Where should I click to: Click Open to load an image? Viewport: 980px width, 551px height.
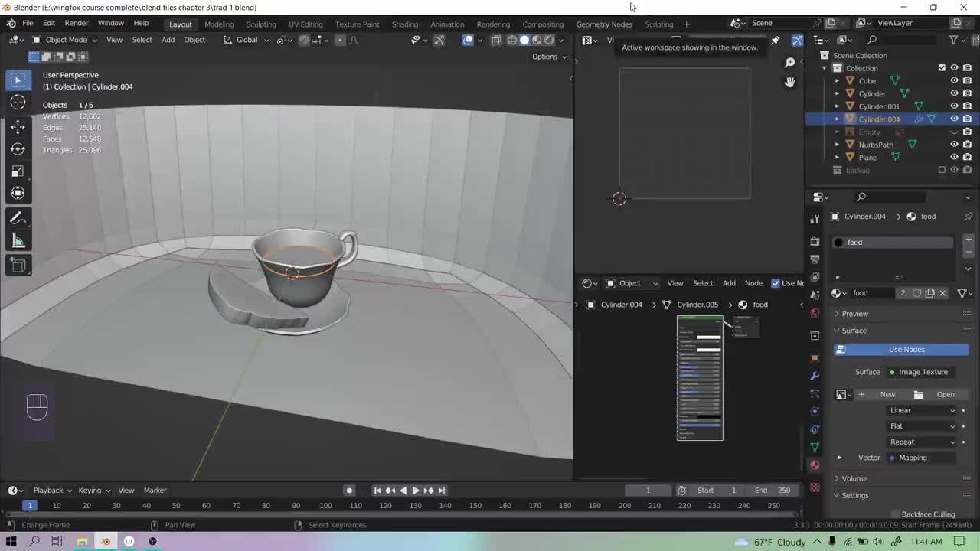coord(945,394)
